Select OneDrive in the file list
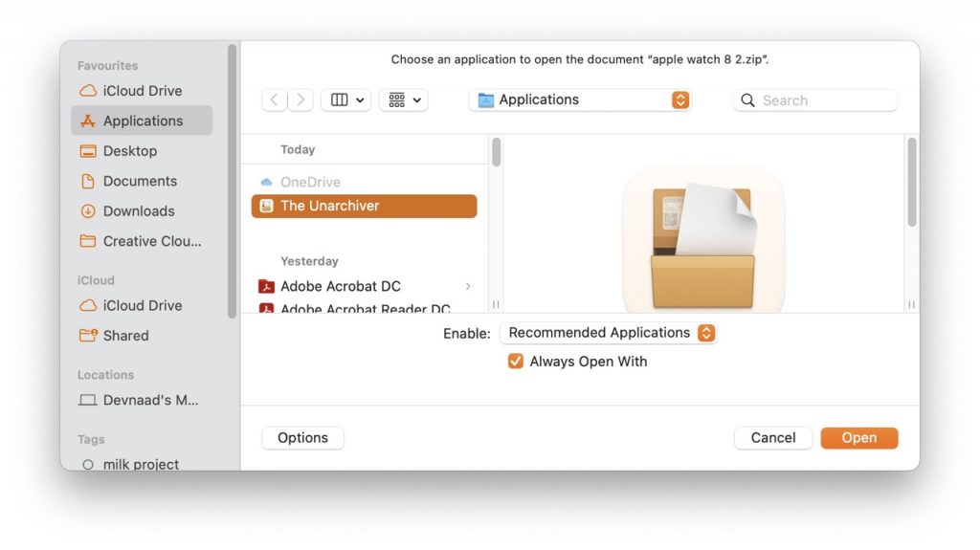 (364, 182)
